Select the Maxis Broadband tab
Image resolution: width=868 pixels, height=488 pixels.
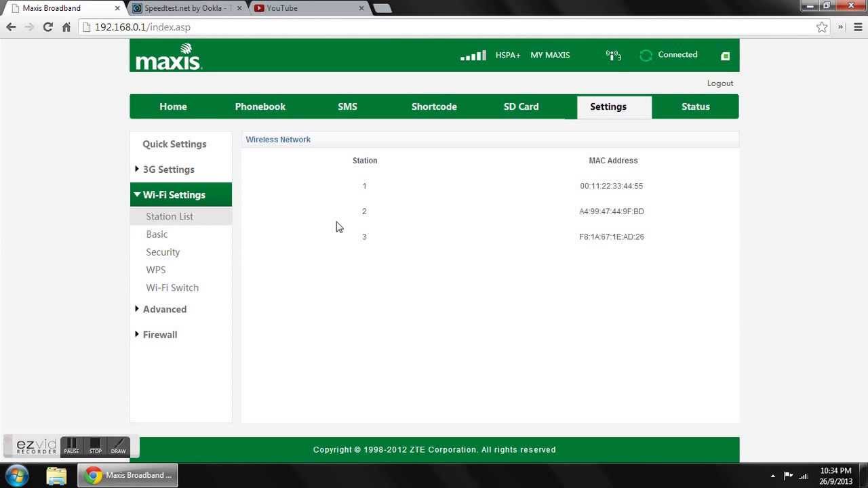64,8
